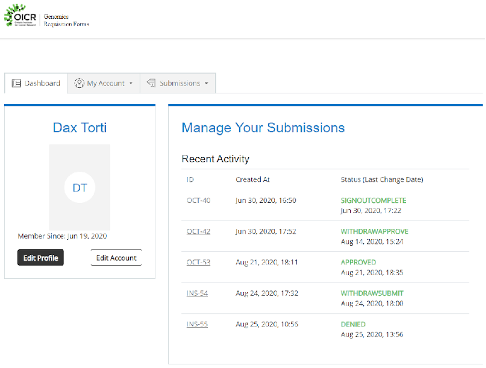Open submission OCT-53 link
This screenshot has height=368, width=486.
[x=198, y=262]
